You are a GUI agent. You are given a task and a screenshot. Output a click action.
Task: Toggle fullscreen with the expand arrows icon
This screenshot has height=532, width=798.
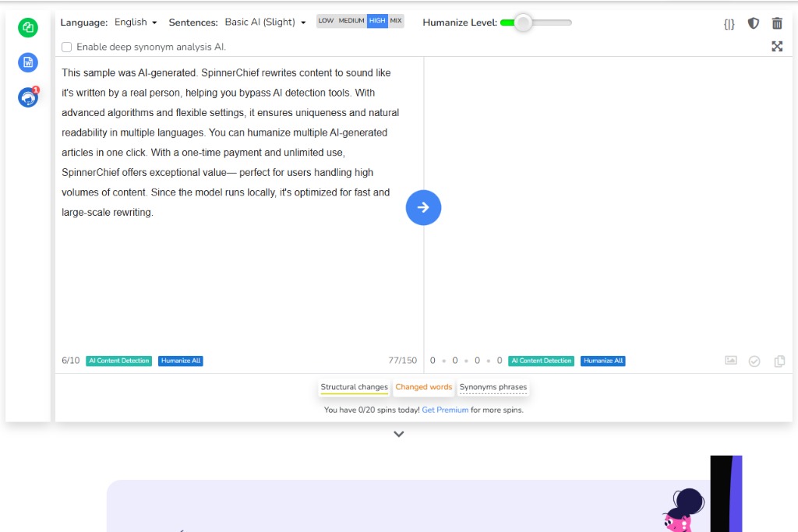pyautogui.click(x=777, y=47)
